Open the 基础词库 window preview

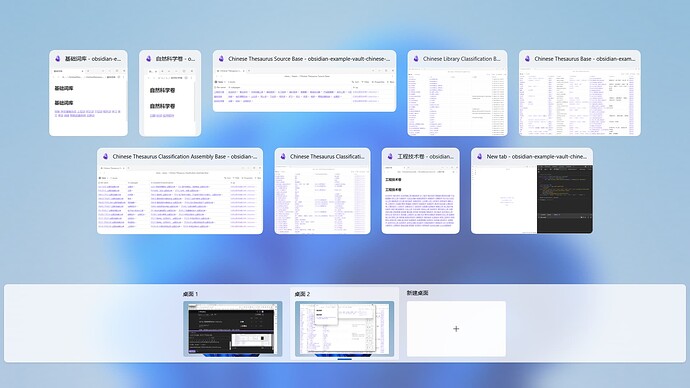tap(88, 101)
